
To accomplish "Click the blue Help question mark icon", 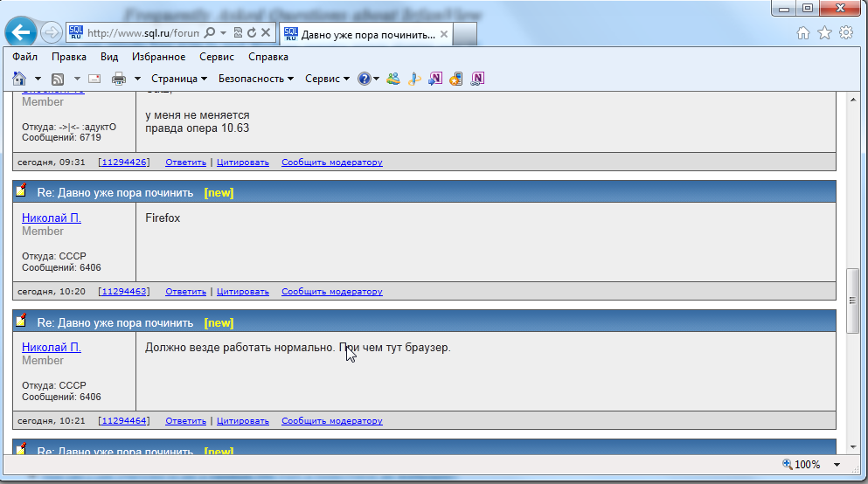I will 365,79.
